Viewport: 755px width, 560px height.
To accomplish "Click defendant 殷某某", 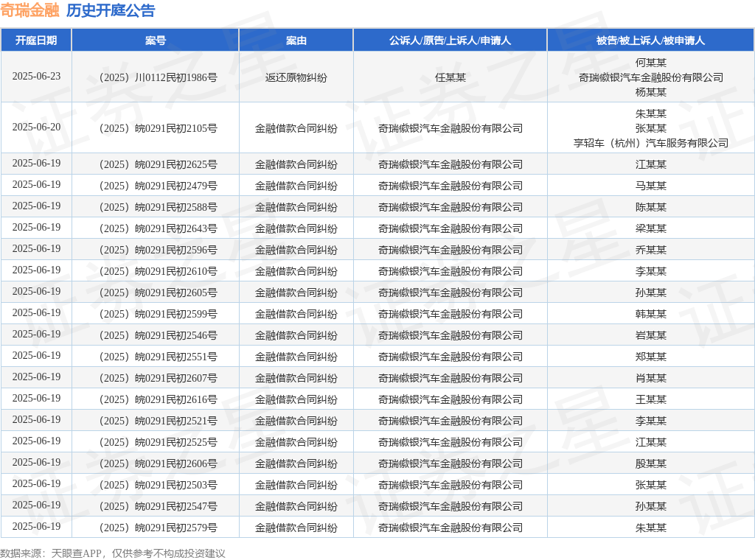I will click(x=650, y=463).
